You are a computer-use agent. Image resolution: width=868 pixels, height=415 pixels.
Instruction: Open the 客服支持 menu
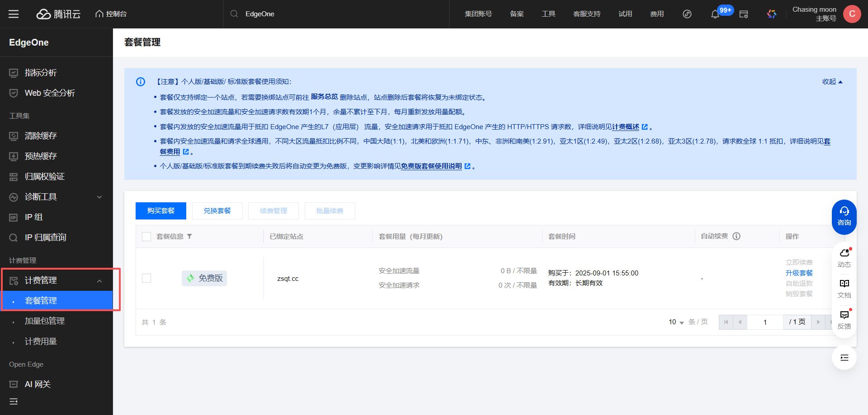click(x=587, y=14)
